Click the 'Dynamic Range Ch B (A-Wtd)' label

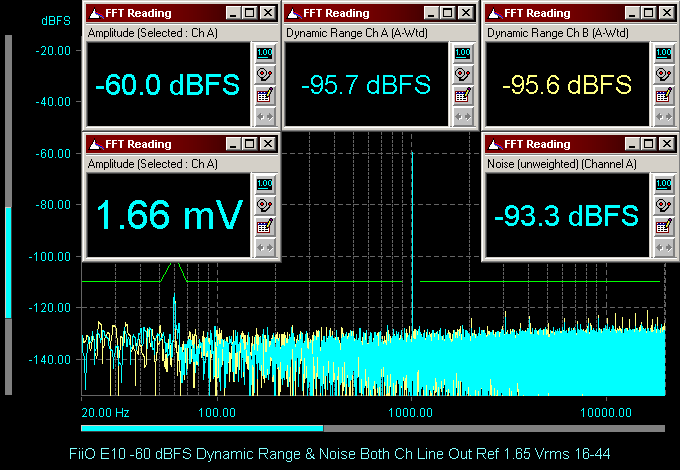(558, 33)
